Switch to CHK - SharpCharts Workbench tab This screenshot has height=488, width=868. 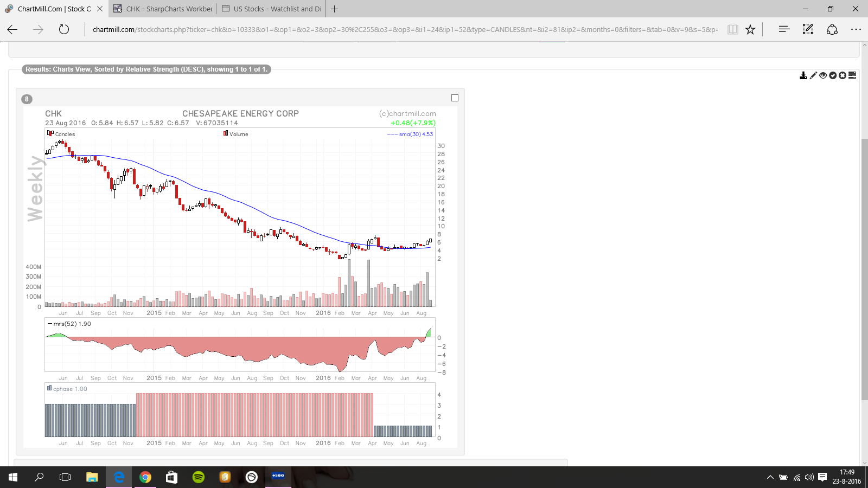pos(163,9)
